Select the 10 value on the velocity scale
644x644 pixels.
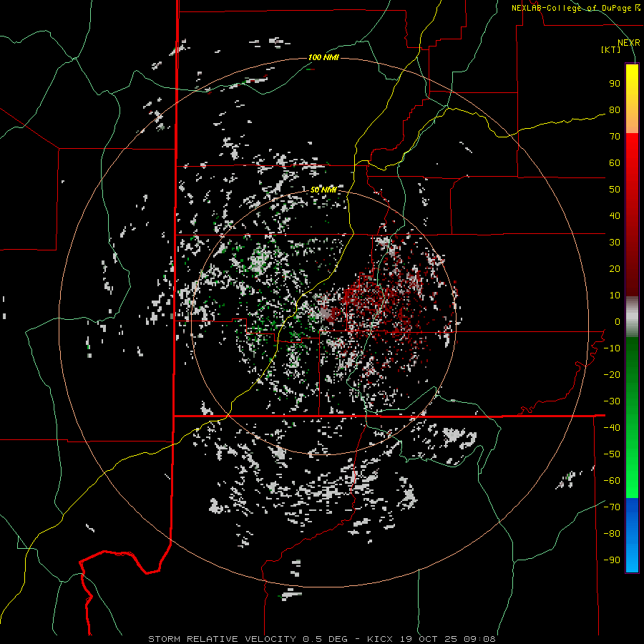615,296
